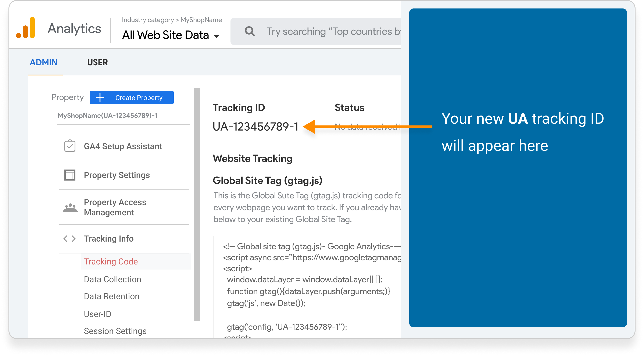This screenshot has width=644, height=356.
Task: Click the window.dataLayer code line
Action: (304, 280)
